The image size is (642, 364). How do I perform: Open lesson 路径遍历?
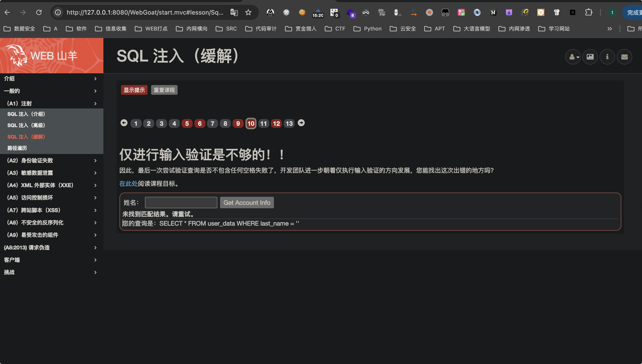tap(17, 148)
